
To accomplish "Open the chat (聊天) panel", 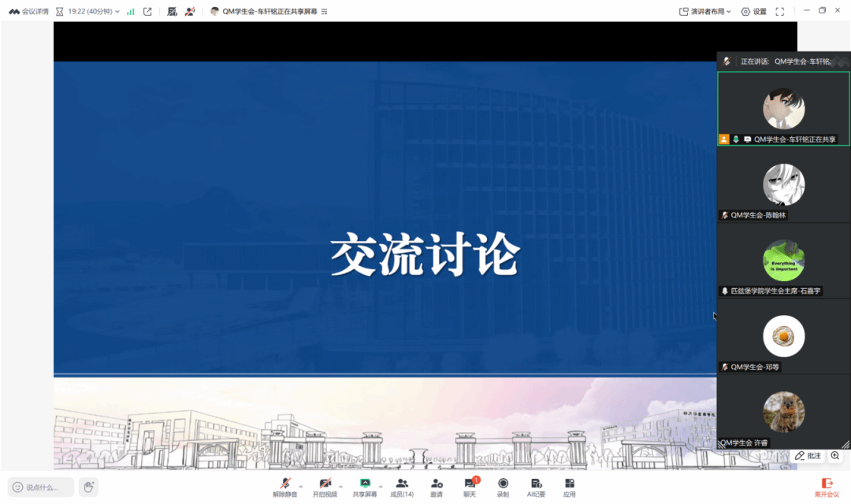I will 470,486.
